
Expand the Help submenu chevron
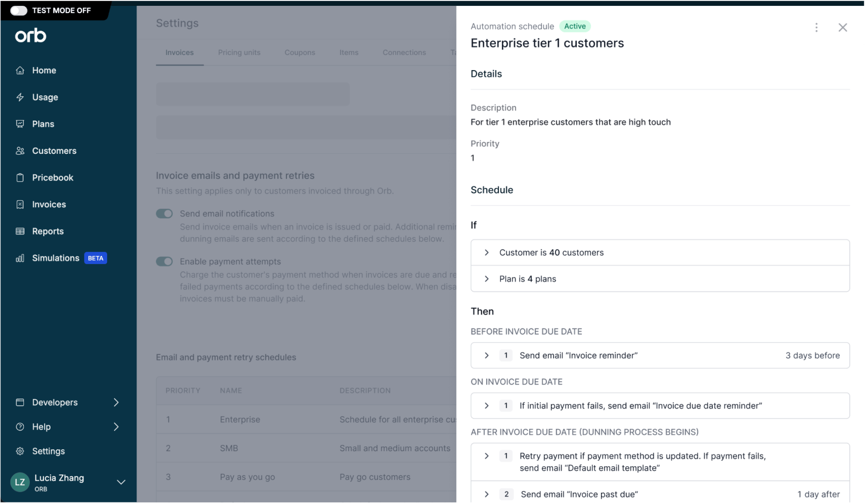point(116,427)
